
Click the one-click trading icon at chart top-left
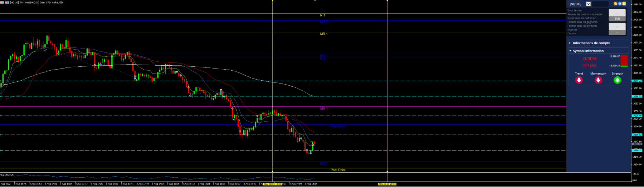[2, 2]
